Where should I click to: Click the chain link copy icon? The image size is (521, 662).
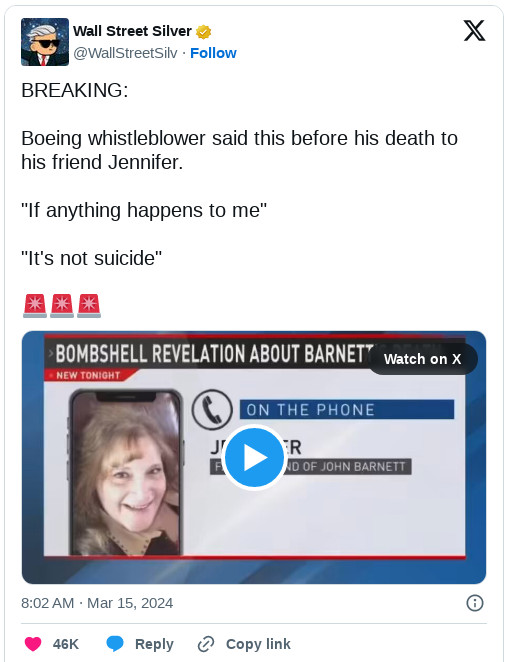[x=206, y=644]
